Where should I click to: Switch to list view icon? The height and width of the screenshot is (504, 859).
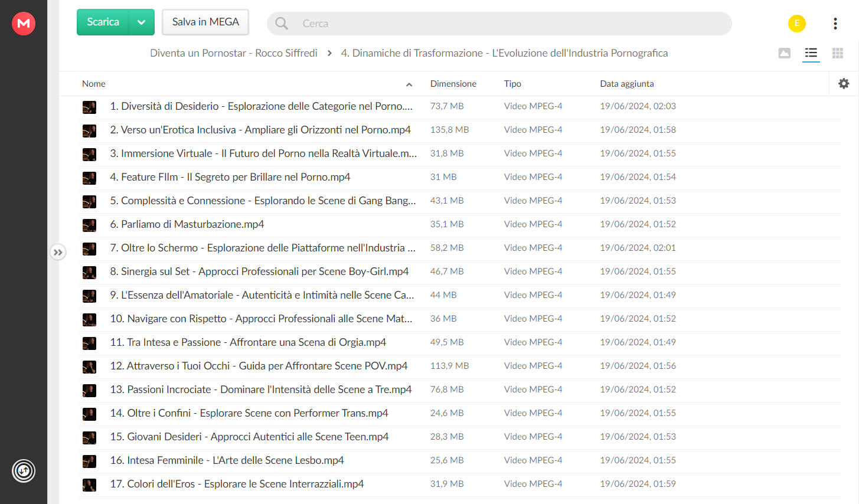tap(811, 53)
